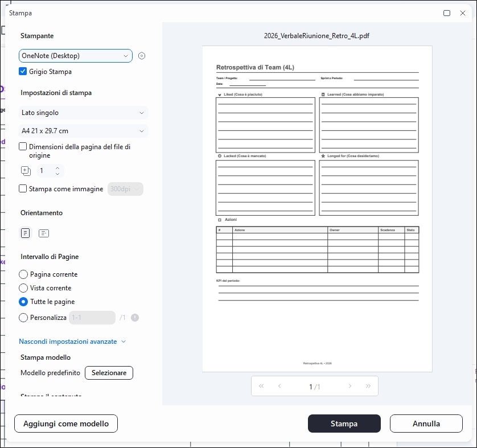Go to next page in preview
The width and height of the screenshot is (477, 448).
(350, 386)
